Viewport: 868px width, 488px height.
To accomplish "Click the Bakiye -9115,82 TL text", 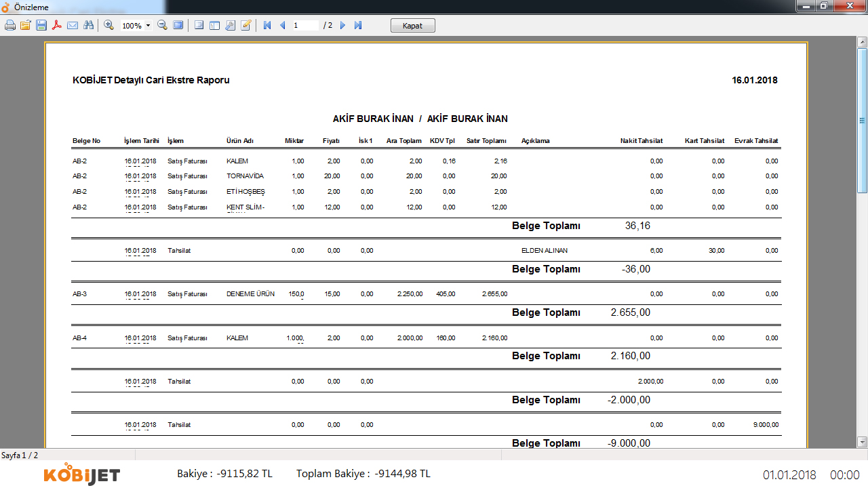I will tap(224, 474).
